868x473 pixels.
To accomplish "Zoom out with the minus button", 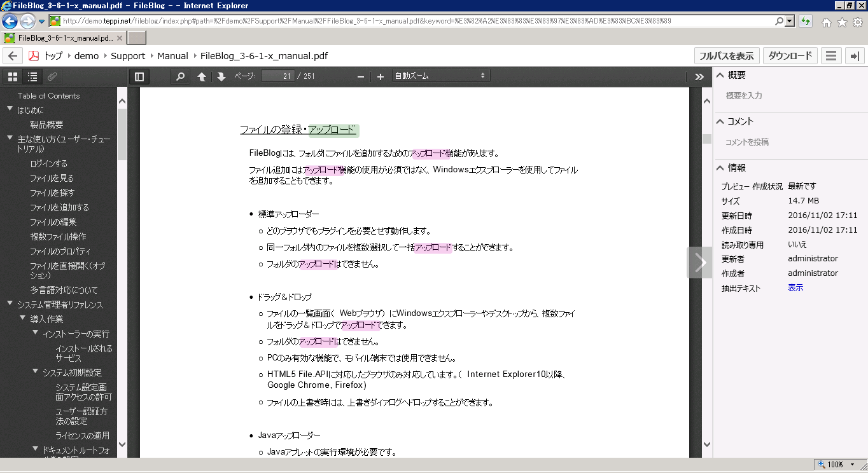I will coord(361,77).
